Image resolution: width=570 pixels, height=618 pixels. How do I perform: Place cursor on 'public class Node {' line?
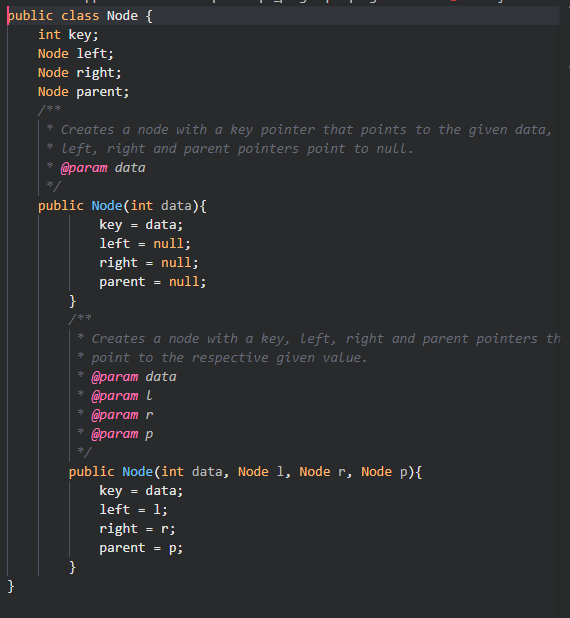(80, 16)
